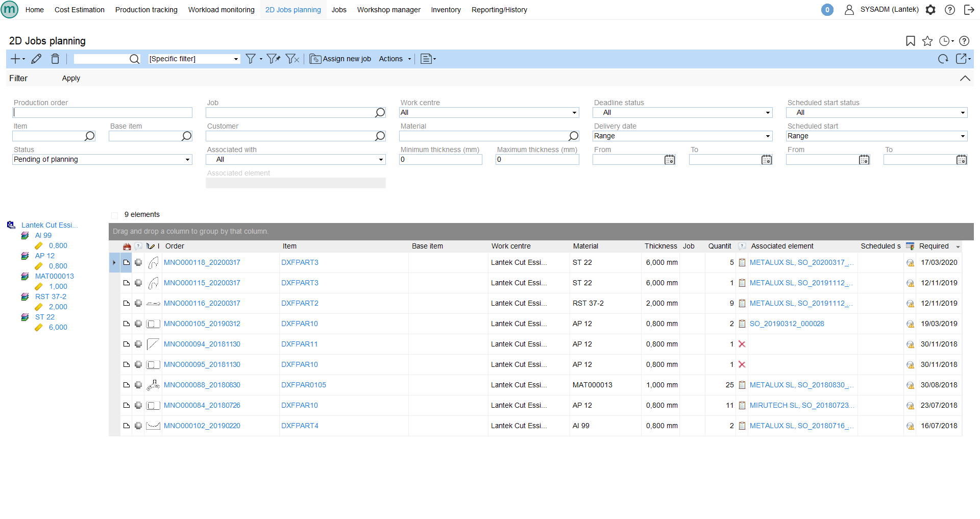Viewport: 980px width, 519px height.
Task: Click the delete trash icon
Action: coord(55,59)
